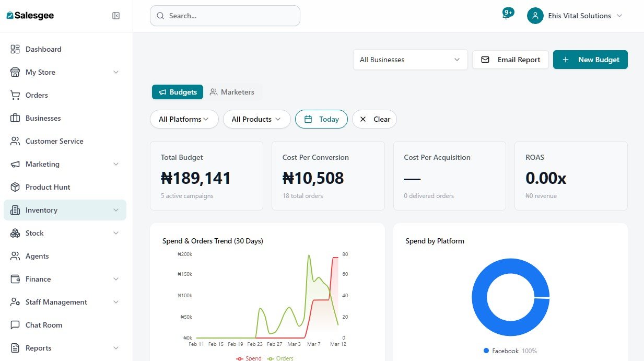
Task: Open Customer Service page
Action: click(54, 141)
